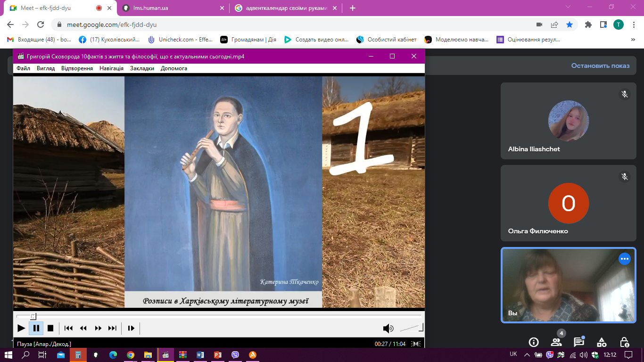The image size is (644, 362).
Task: Jump to the previous file in the player
Action: click(x=68, y=328)
